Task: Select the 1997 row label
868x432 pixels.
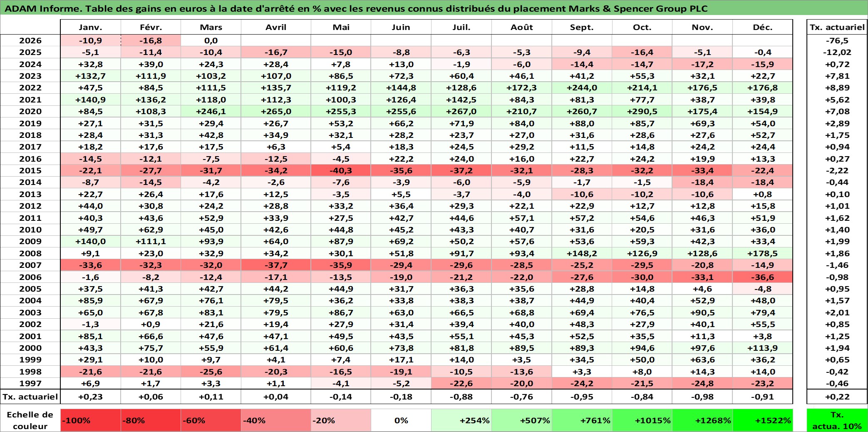Action: (30, 383)
